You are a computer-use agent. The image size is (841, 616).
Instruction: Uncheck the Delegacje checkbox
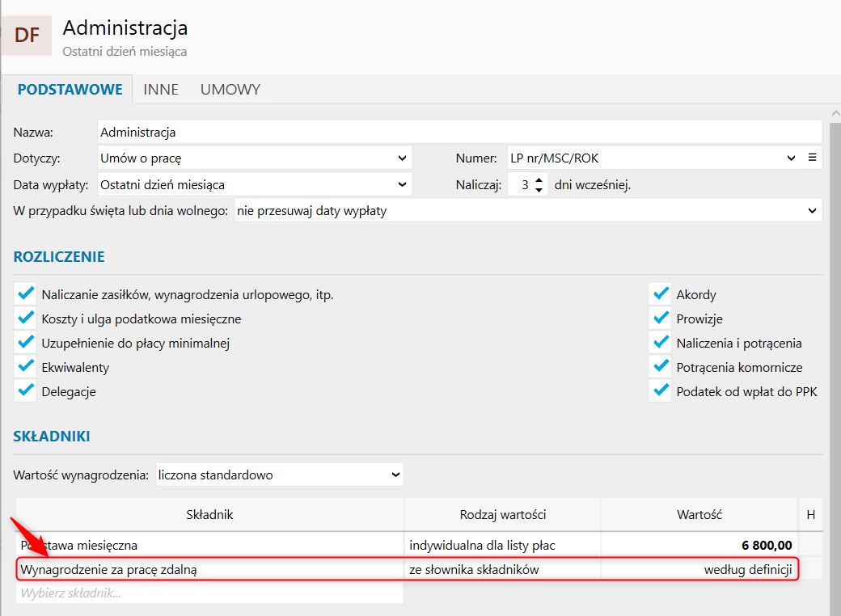point(26,391)
